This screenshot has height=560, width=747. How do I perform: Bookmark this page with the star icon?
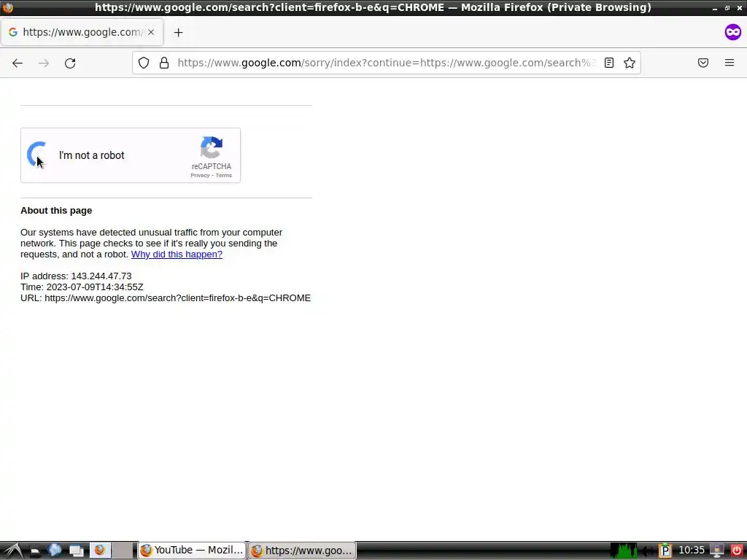coord(630,63)
